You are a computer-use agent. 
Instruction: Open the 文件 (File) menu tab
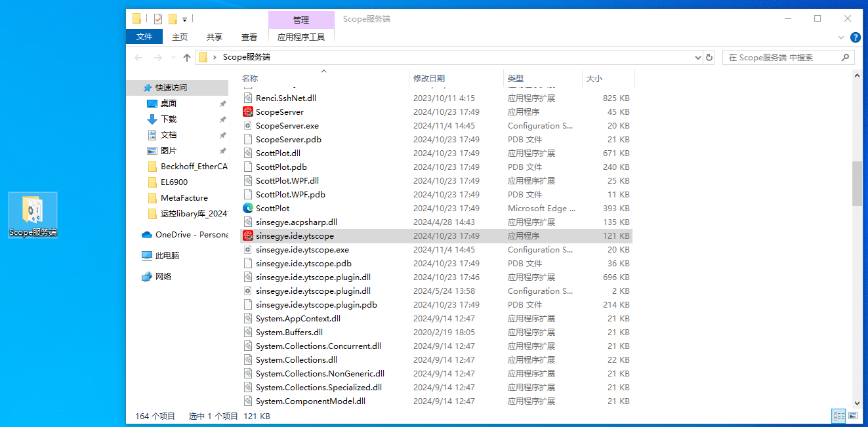point(144,37)
